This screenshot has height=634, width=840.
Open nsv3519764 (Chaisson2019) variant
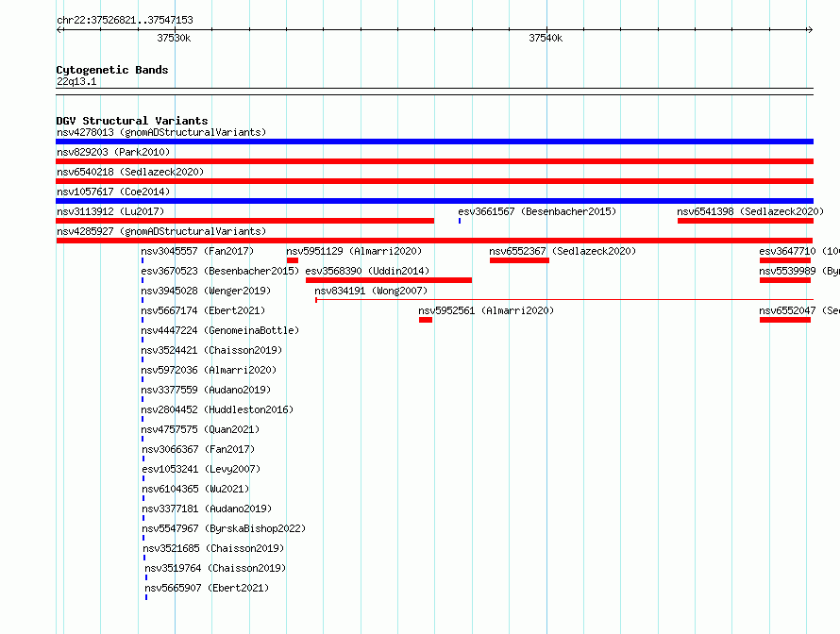tap(215, 568)
